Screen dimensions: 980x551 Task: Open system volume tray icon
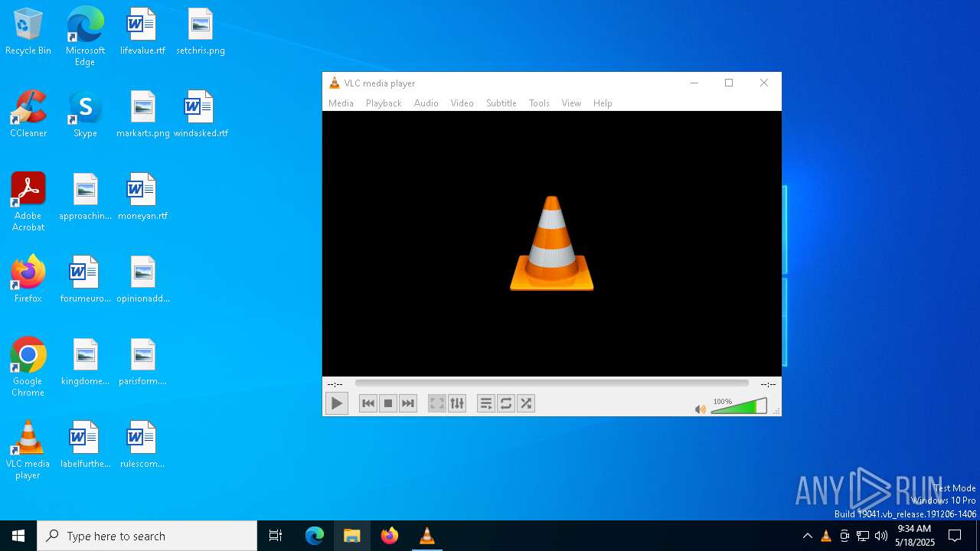[881, 536]
